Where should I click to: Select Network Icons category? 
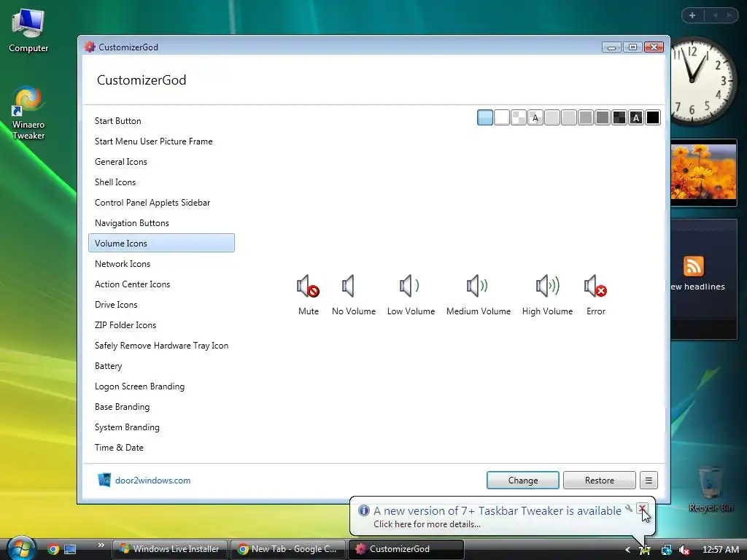point(161,263)
